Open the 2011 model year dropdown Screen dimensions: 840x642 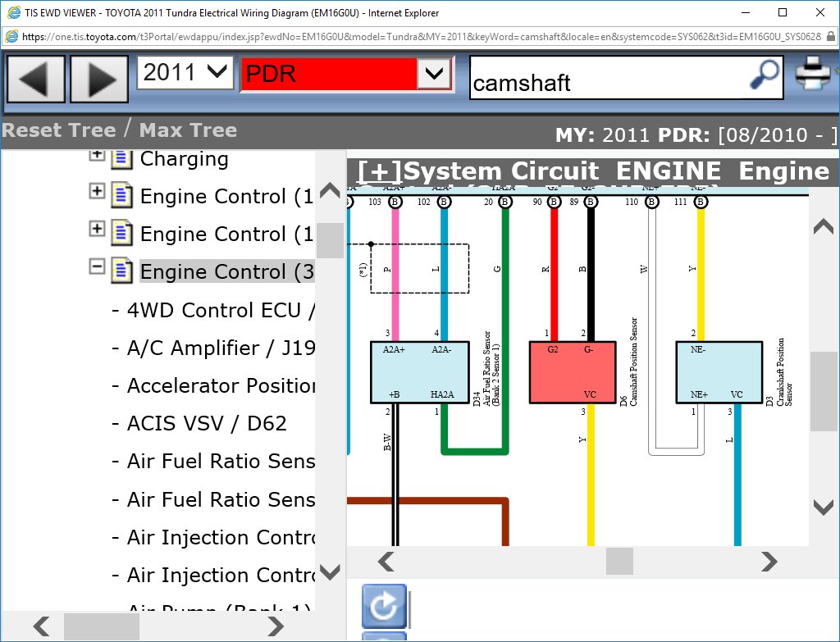[x=185, y=72]
